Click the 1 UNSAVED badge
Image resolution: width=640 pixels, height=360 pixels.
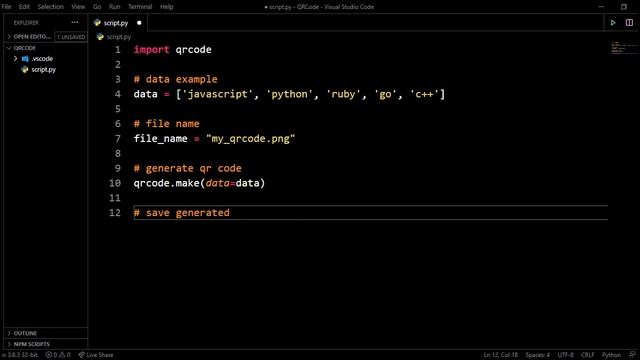[71, 37]
